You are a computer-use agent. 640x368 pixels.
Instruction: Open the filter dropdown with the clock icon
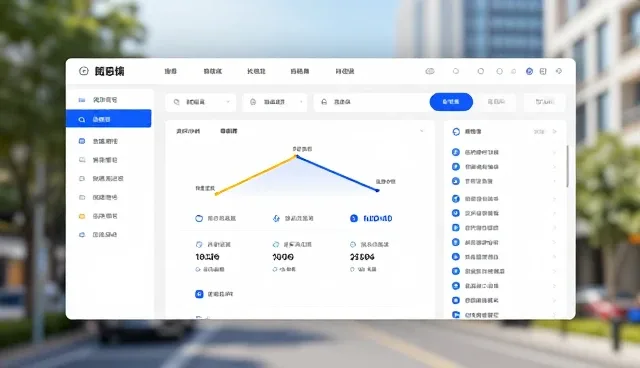pos(275,102)
